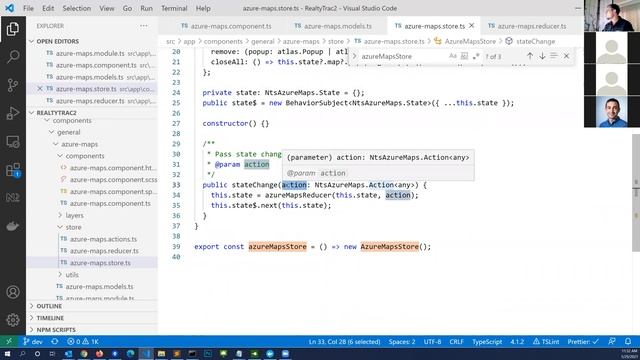This screenshot has width=640, height=360.
Task: Toggle Replace mode chevron in find widget
Action: pos(354,56)
